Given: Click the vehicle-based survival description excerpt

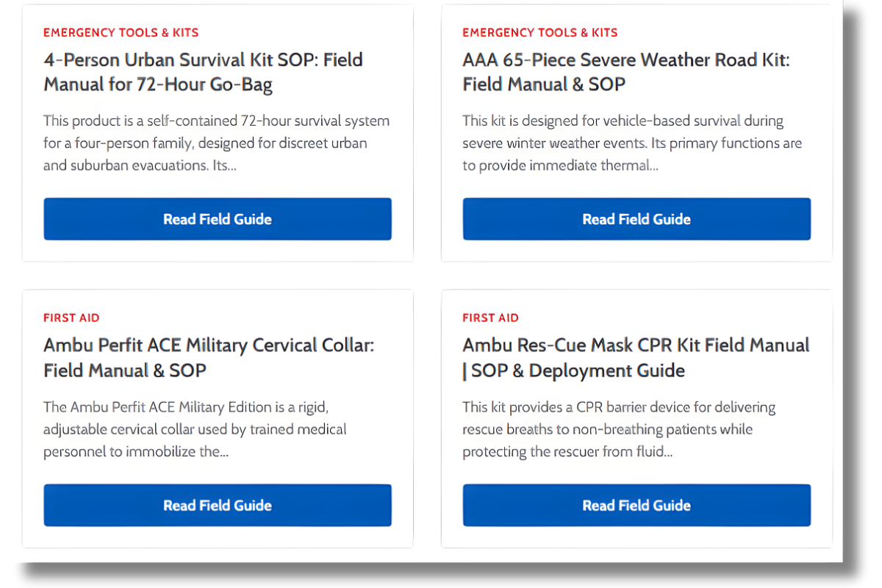Looking at the screenshot, I should coord(632,143).
